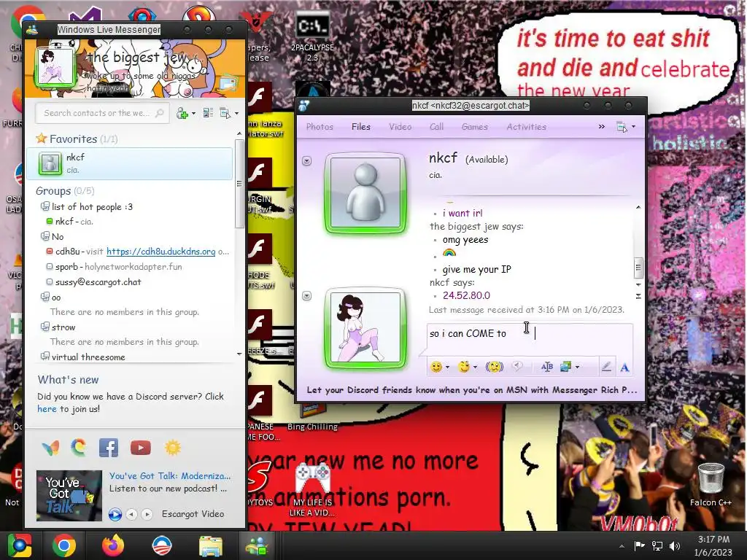Select the text mode A icon
The image size is (747, 560).
coord(624,367)
